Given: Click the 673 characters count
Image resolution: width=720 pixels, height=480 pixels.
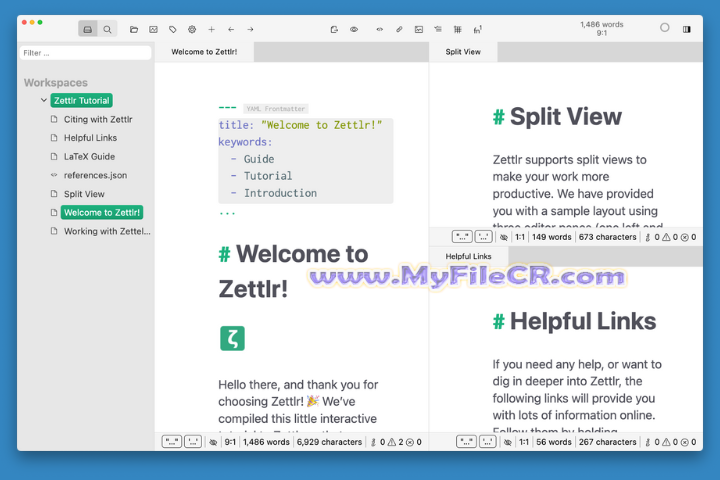Looking at the screenshot, I should 608,237.
